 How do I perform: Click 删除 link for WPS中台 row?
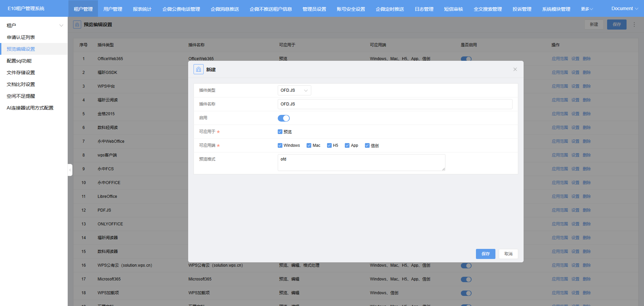click(587, 86)
